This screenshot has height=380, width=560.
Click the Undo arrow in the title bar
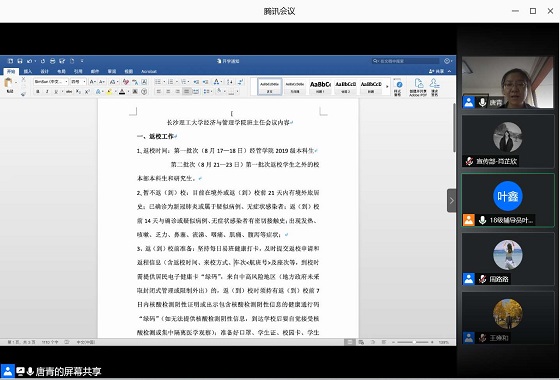(30, 61)
